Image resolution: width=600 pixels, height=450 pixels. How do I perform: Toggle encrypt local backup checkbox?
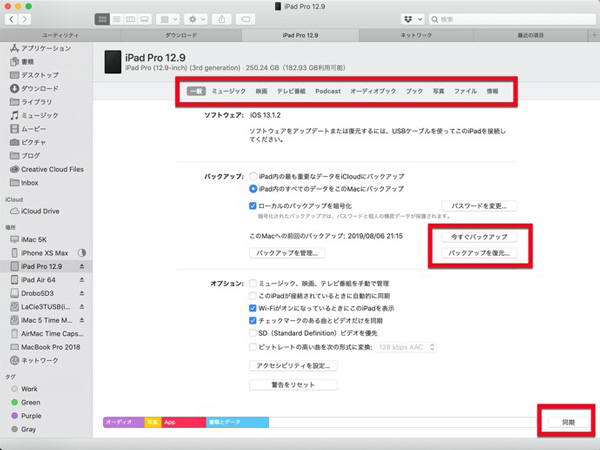[253, 206]
